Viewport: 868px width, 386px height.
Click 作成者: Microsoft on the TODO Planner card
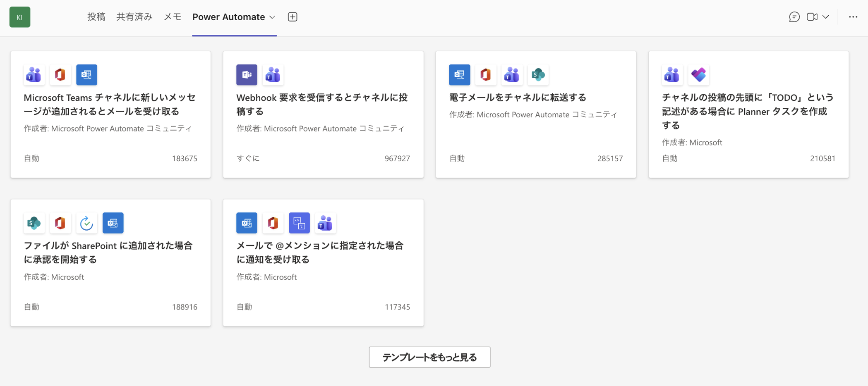pyautogui.click(x=692, y=143)
